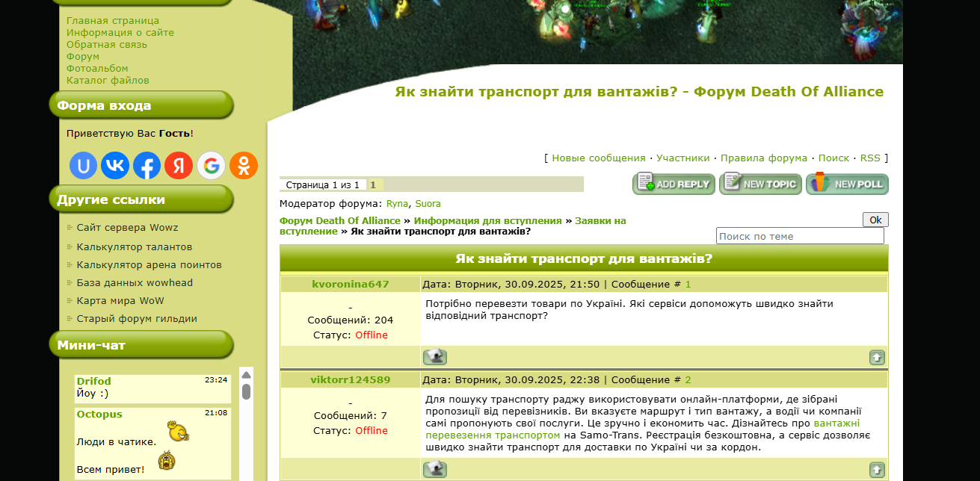This screenshot has width=980, height=481.
Task: Choose the Facebook login icon
Action: [x=147, y=166]
